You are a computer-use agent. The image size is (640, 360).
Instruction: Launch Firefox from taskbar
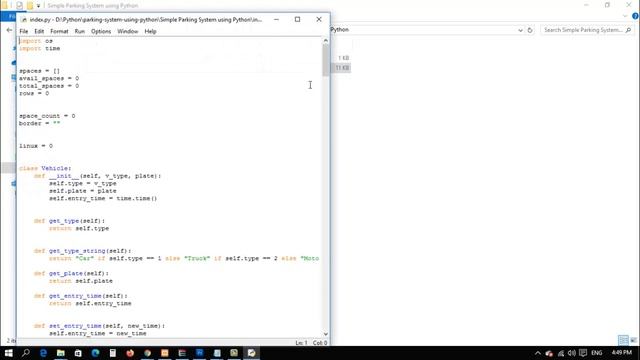tap(130, 353)
